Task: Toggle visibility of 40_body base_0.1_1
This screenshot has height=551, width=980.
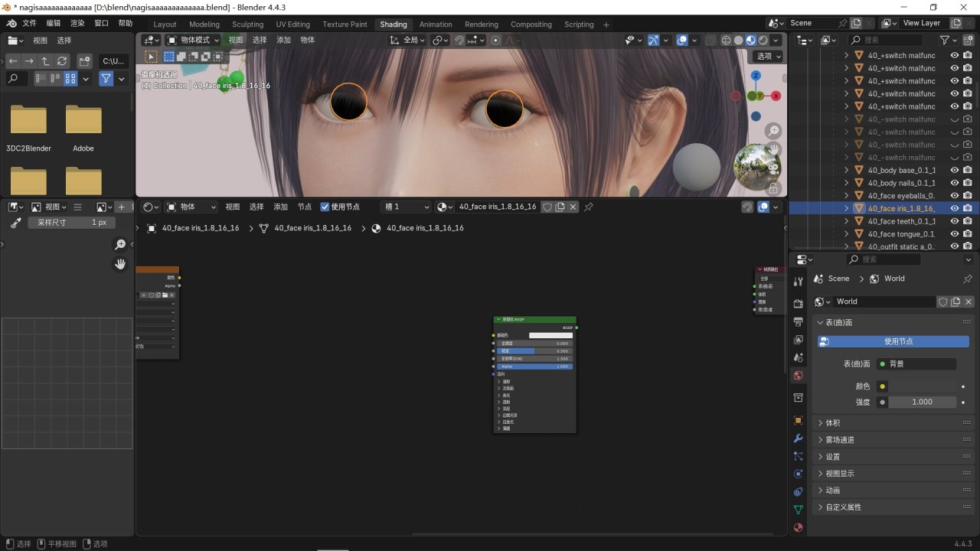Action: (955, 170)
